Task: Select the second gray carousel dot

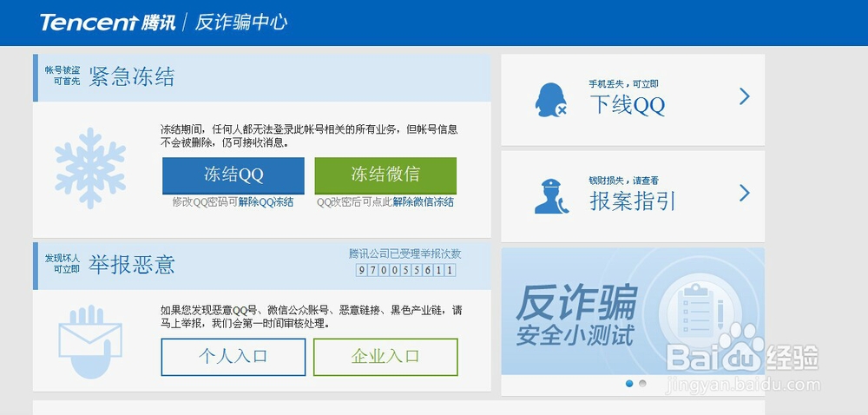Action: 642,384
